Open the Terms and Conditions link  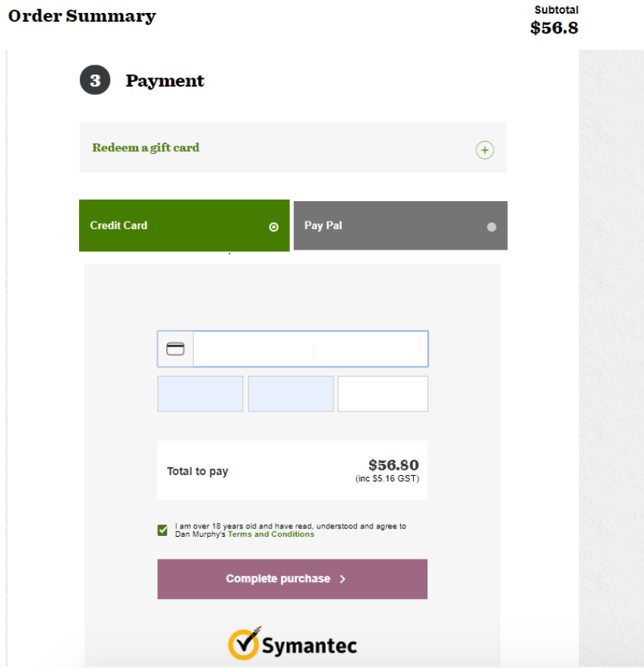(270, 534)
